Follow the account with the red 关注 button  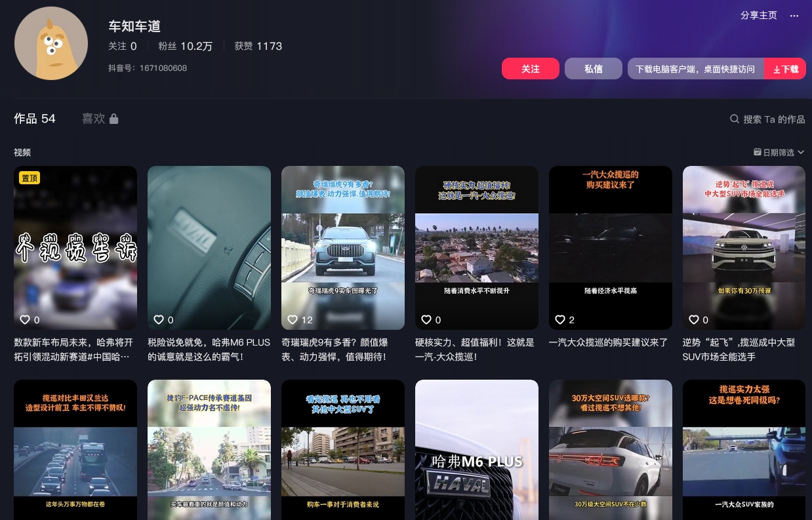point(531,69)
